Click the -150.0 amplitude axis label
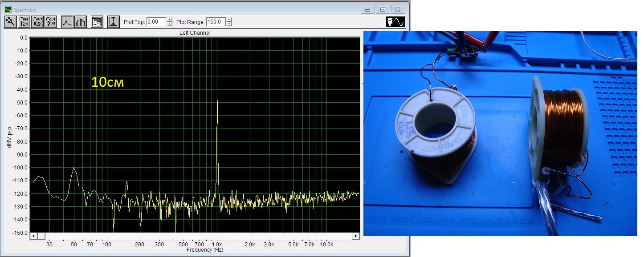This screenshot has width=644, height=257. click(x=20, y=233)
